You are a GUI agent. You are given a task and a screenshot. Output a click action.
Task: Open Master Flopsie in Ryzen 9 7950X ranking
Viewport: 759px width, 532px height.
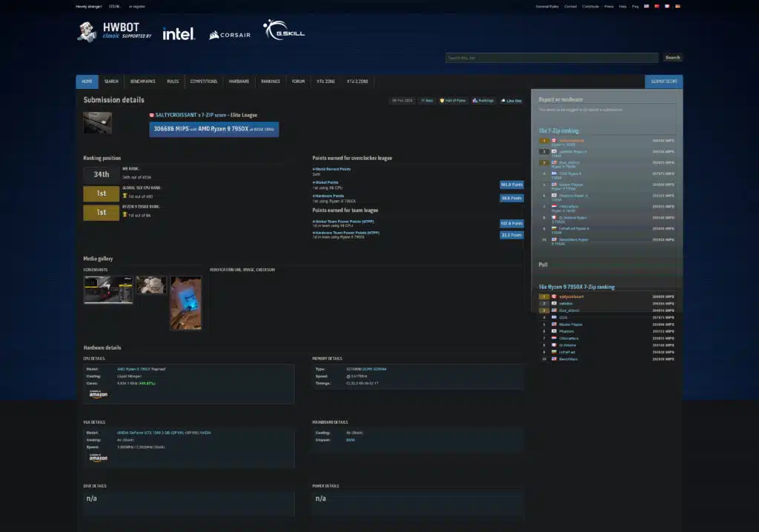571,325
